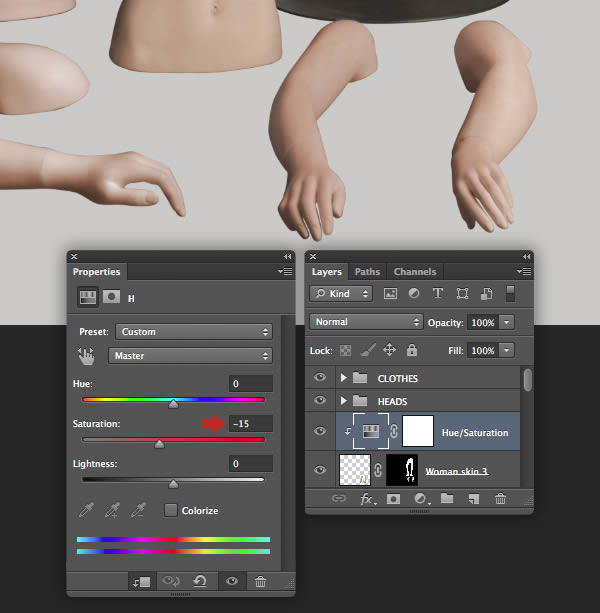Click the clip to layer icon in Properties
The image size is (600, 613).
(139, 581)
